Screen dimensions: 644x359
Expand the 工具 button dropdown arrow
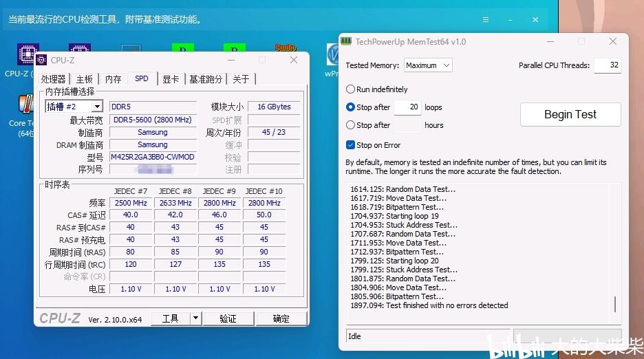(196, 318)
